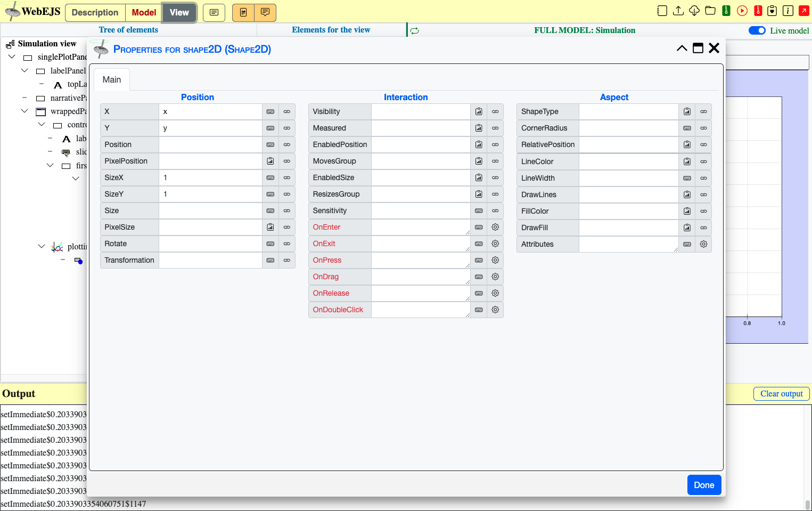Image resolution: width=812 pixels, height=511 pixels.
Task: Open the Elements for the view heading
Action: (x=331, y=30)
